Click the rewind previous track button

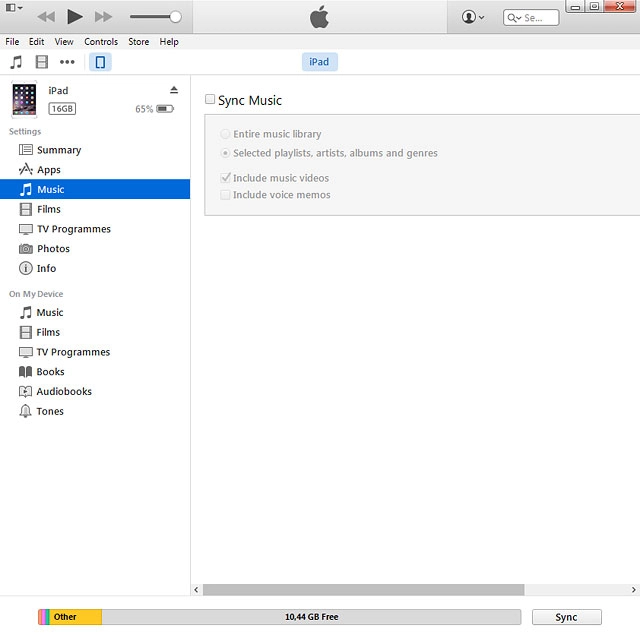tap(46, 17)
